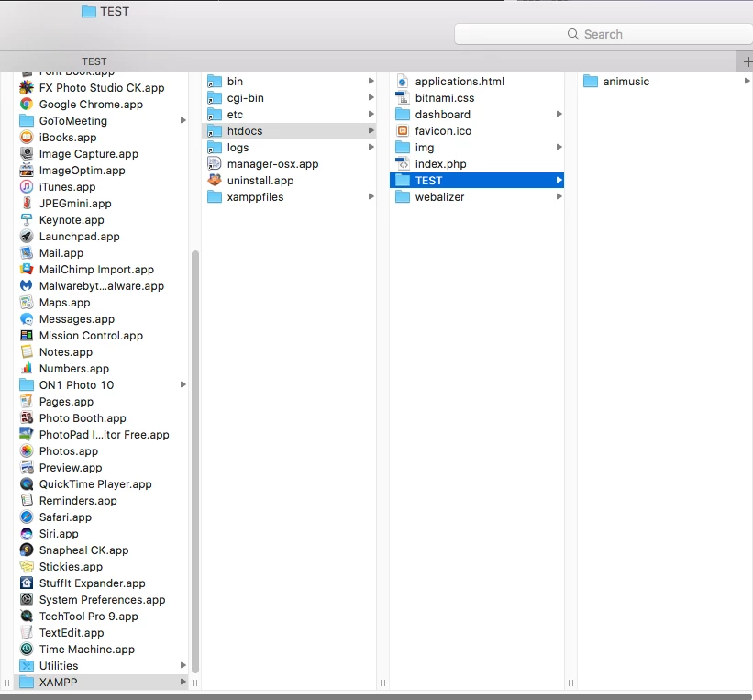Viewport: 753px width, 700px height.
Task: Select Preview.app in the applications list
Action: pyautogui.click(x=101, y=468)
